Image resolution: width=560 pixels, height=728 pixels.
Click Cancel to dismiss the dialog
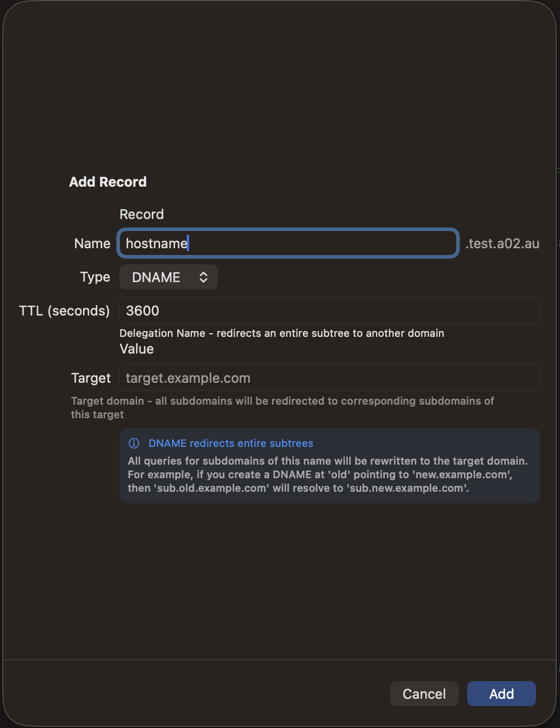tap(424, 694)
